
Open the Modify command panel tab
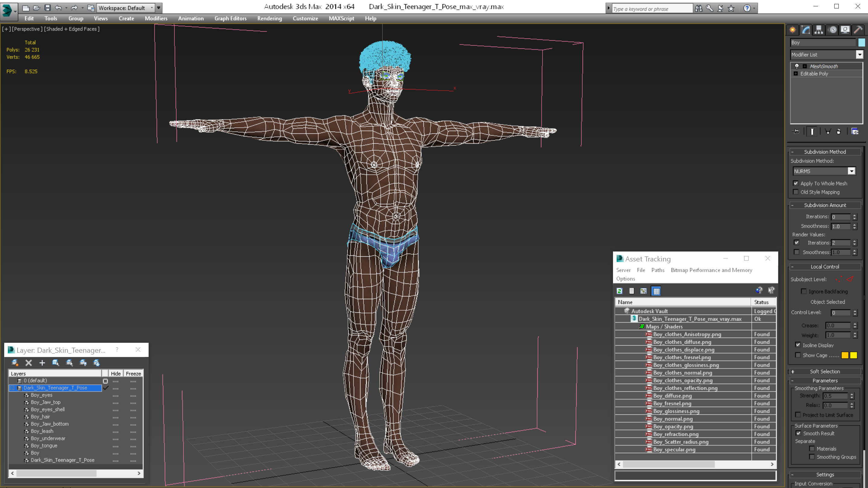point(806,30)
